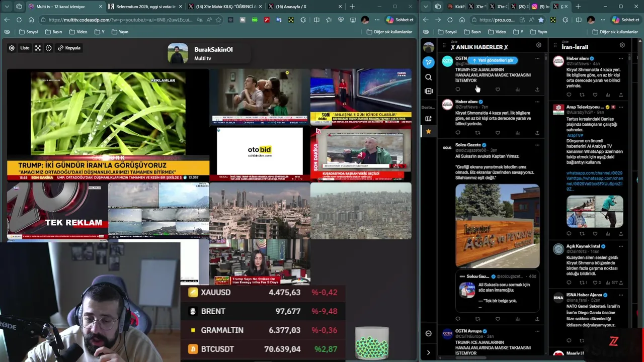Viewport: 644px width, 362px height.
Task: Like Haber alanı post in ANLIK HABERLER
Action: point(498,133)
